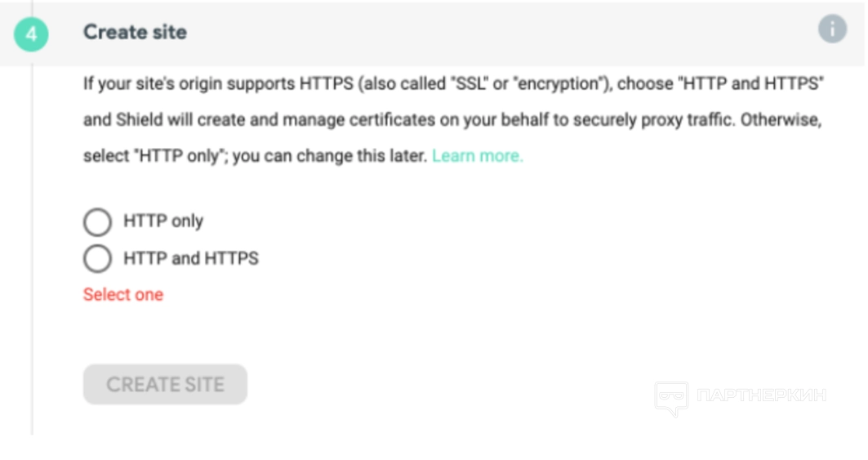Click the gray step 4 header bar
The image size is (868, 460).
490,33
